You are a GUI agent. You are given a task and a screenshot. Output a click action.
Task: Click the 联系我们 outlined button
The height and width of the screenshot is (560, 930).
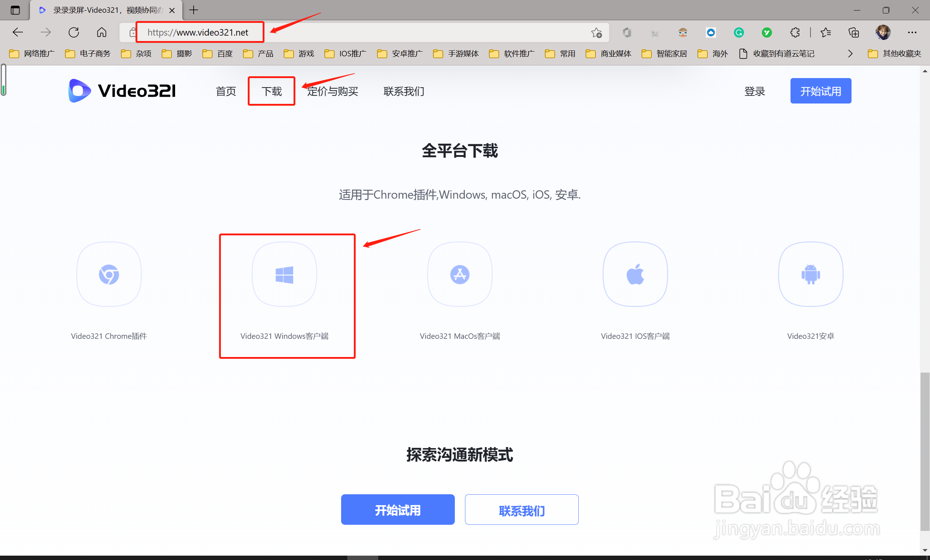pyautogui.click(x=521, y=510)
